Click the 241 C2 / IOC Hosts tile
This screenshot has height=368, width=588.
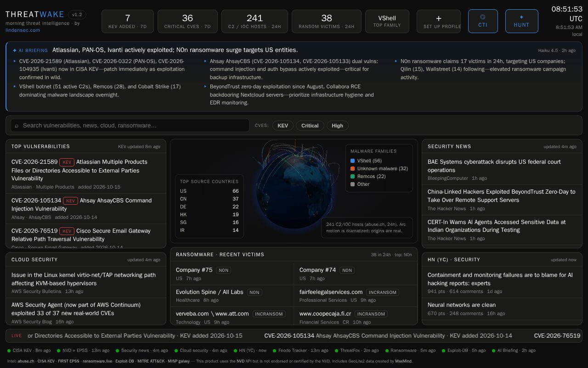(254, 21)
